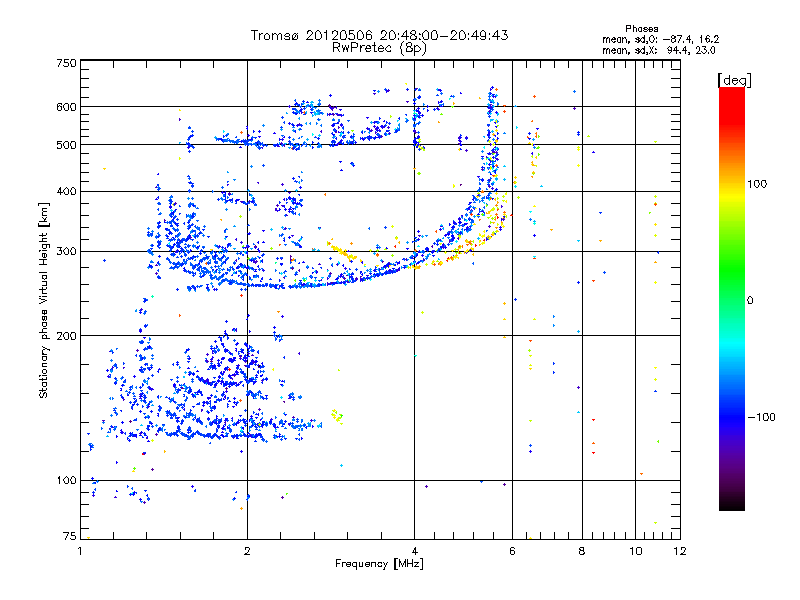Click the x-axis tick label '4'

click(414, 551)
